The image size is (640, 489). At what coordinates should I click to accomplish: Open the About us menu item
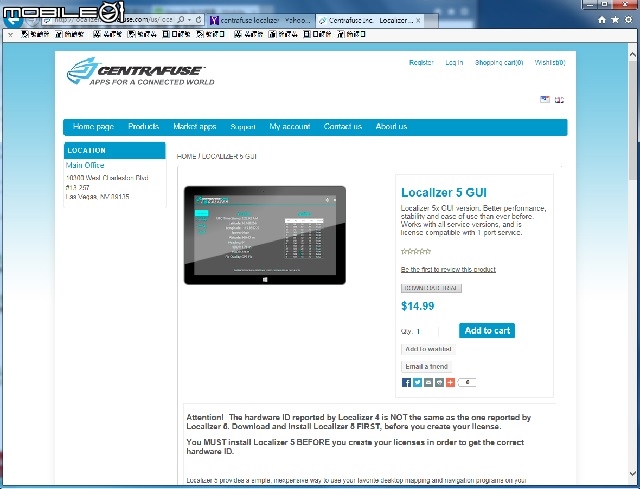tap(391, 127)
